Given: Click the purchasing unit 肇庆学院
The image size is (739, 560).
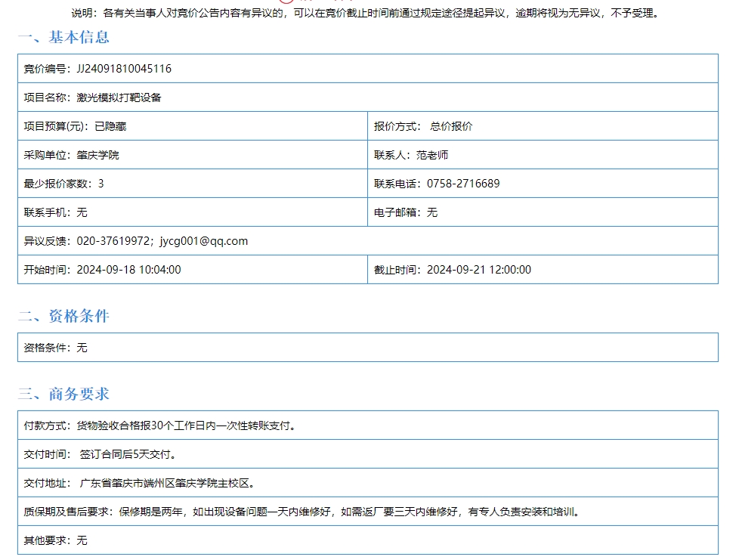Looking at the screenshot, I should [x=97, y=155].
